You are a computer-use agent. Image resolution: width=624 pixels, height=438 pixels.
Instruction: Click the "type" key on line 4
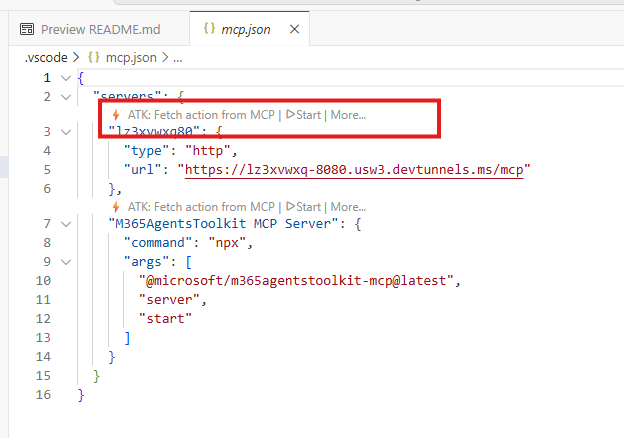pos(147,151)
